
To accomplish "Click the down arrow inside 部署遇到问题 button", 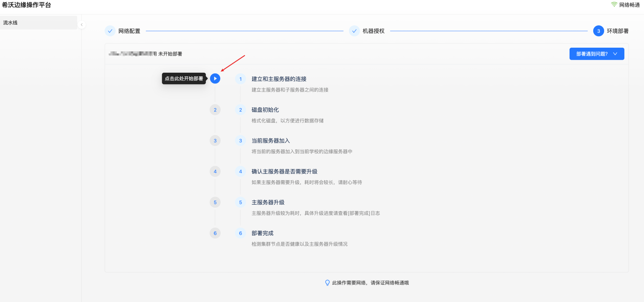I will point(615,54).
